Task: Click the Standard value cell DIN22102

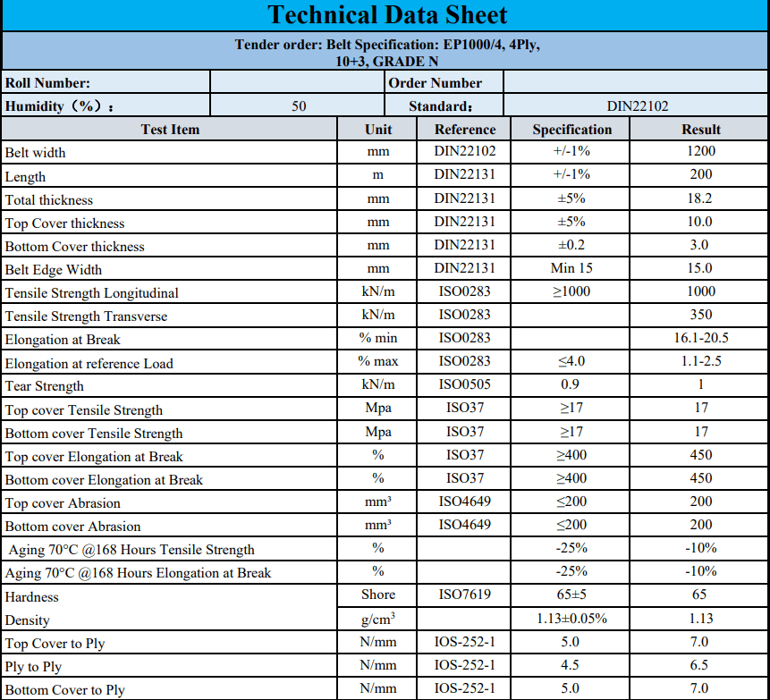Action: coord(637,106)
